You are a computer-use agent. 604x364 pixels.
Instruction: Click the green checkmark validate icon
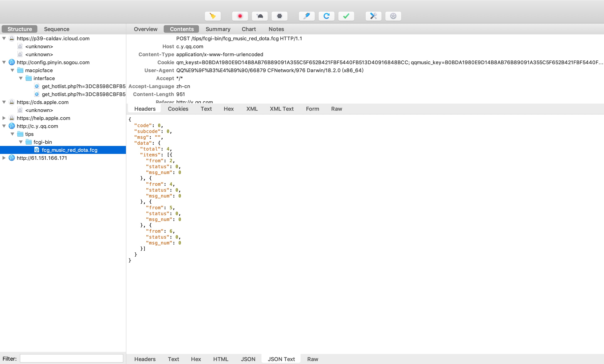tap(346, 16)
